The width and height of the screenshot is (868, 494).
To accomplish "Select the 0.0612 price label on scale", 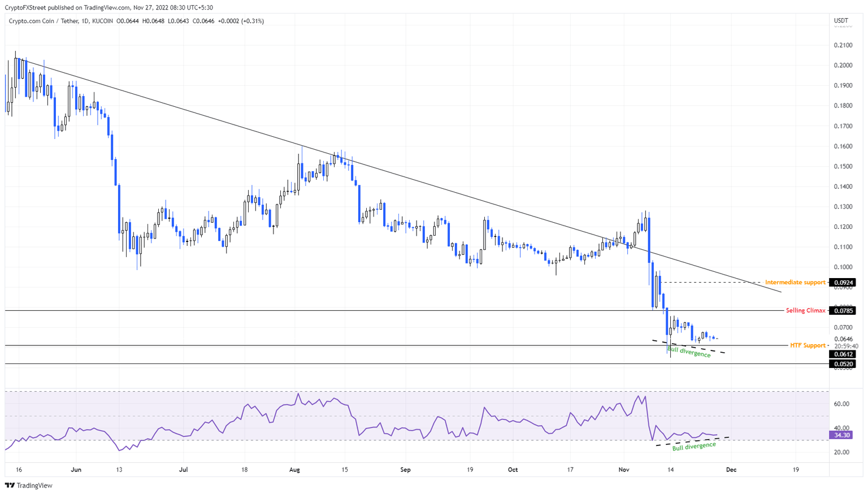I will [841, 353].
